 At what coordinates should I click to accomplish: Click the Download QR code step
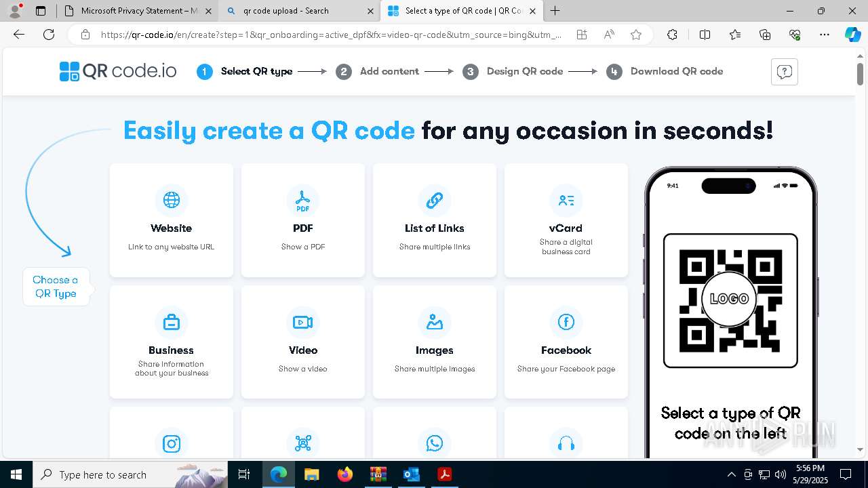665,71
